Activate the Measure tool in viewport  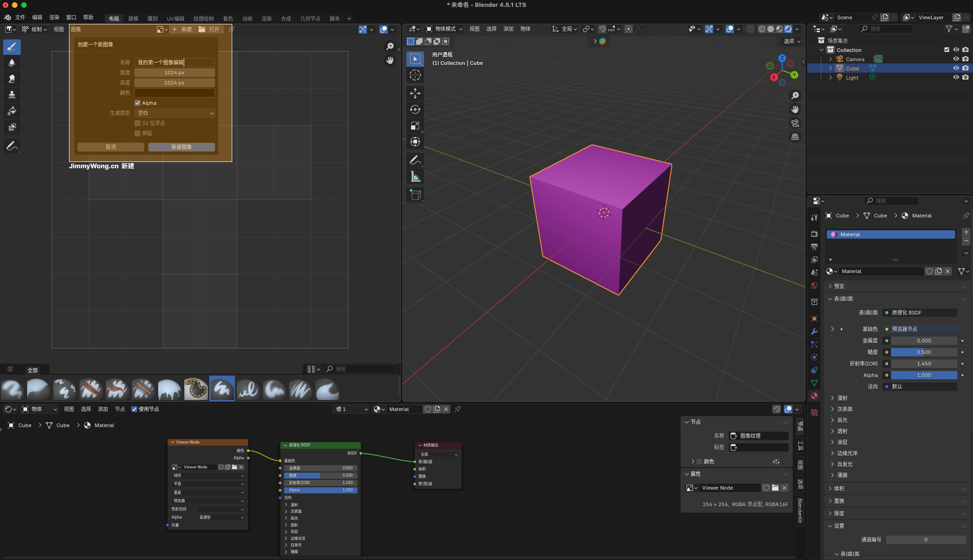click(x=415, y=177)
